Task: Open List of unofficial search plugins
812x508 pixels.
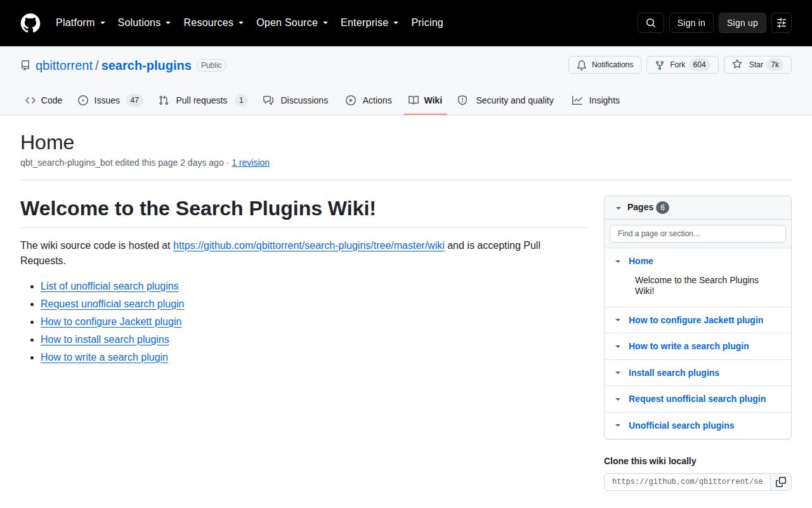Action: pos(110,286)
